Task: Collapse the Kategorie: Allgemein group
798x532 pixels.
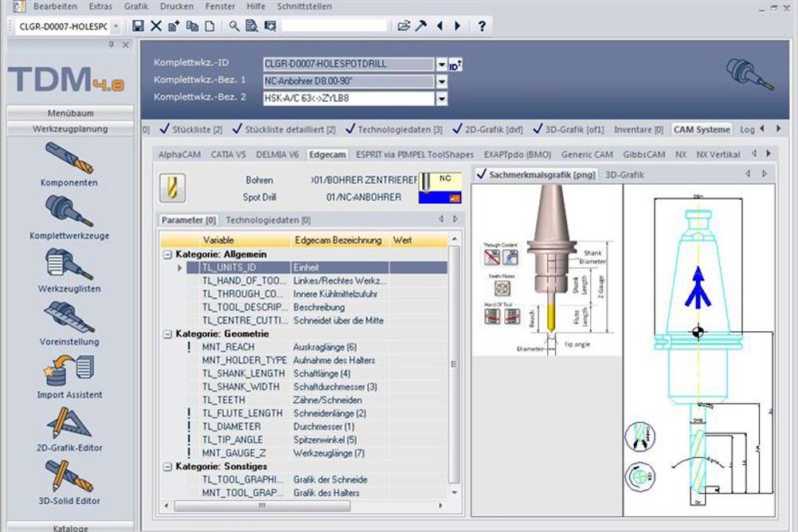Action: tap(167, 255)
